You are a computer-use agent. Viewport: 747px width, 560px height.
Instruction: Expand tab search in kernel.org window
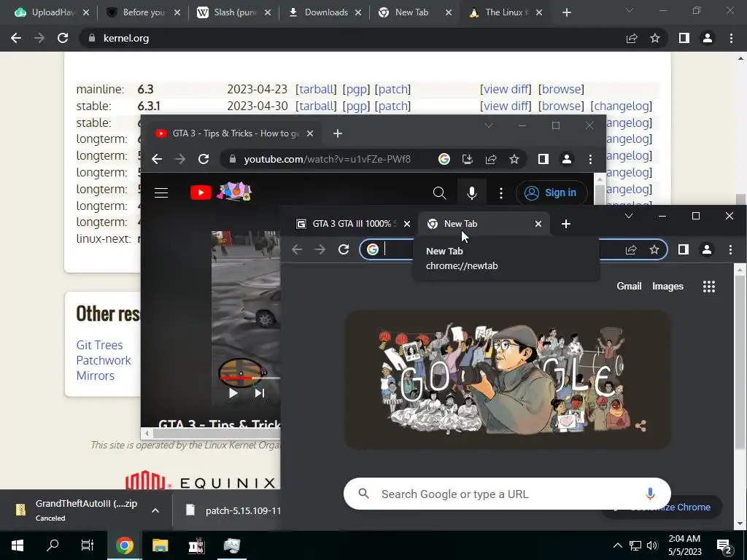tap(629, 10)
